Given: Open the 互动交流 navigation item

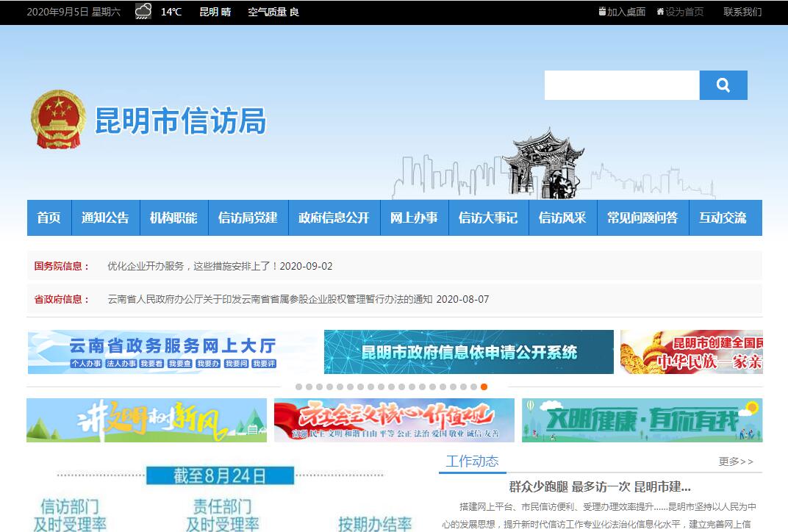Looking at the screenshot, I should [x=726, y=218].
